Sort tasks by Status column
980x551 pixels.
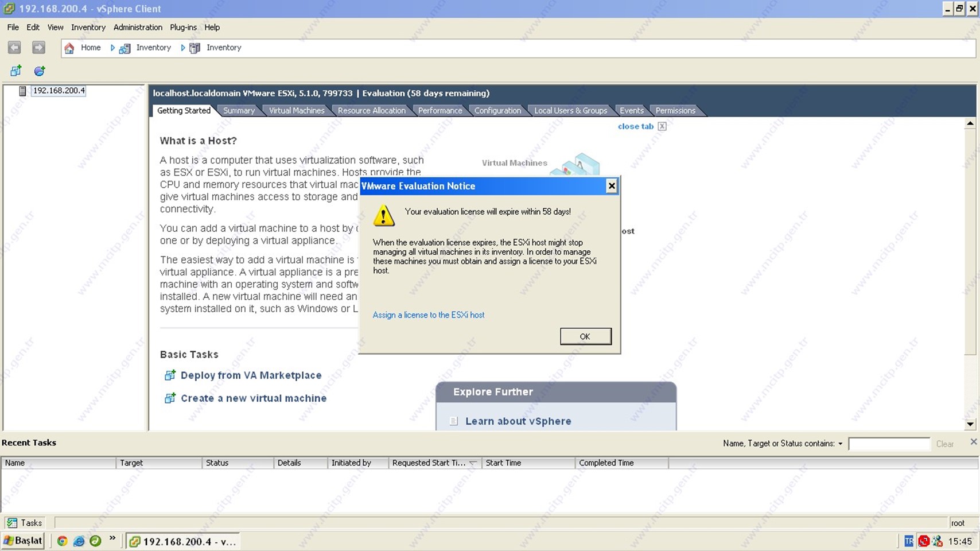click(x=238, y=463)
